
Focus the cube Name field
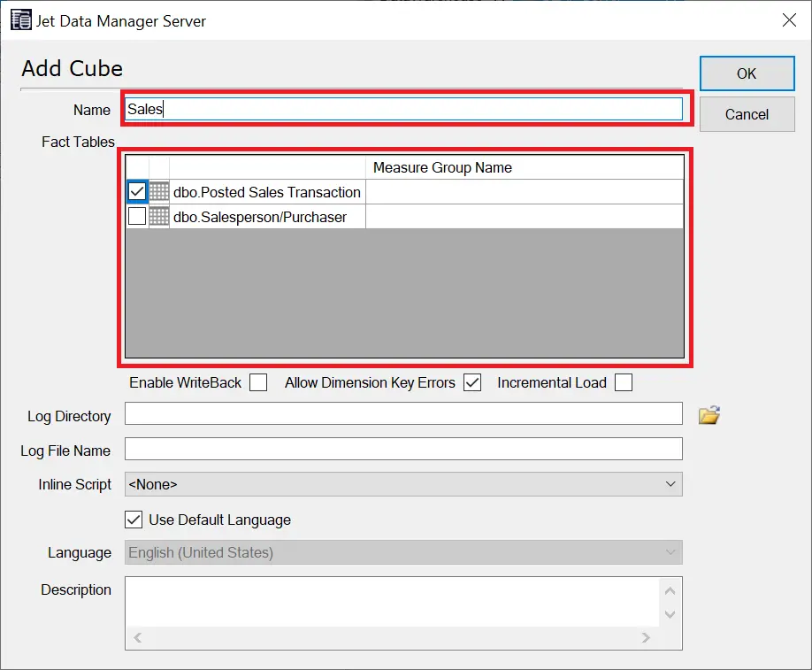pos(403,109)
